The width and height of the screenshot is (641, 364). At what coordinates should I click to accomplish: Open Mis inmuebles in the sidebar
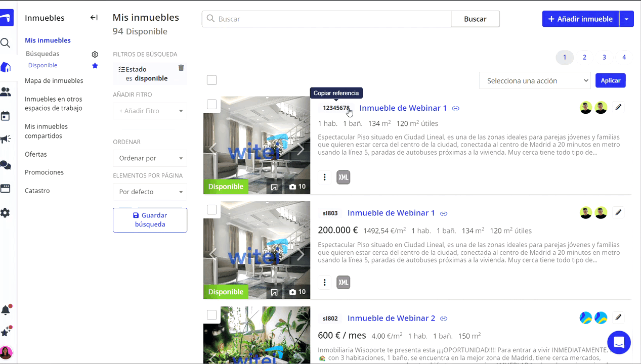[48, 40]
